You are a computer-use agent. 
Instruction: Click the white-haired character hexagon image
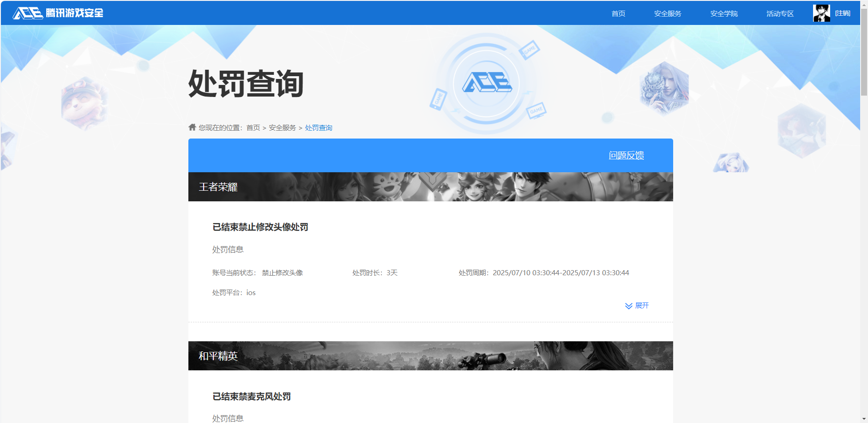click(x=664, y=88)
